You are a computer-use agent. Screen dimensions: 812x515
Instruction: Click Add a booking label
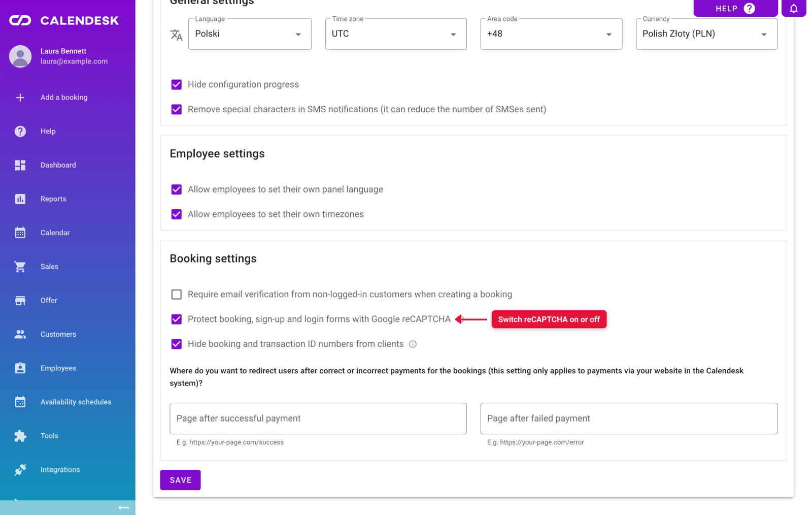coord(64,98)
